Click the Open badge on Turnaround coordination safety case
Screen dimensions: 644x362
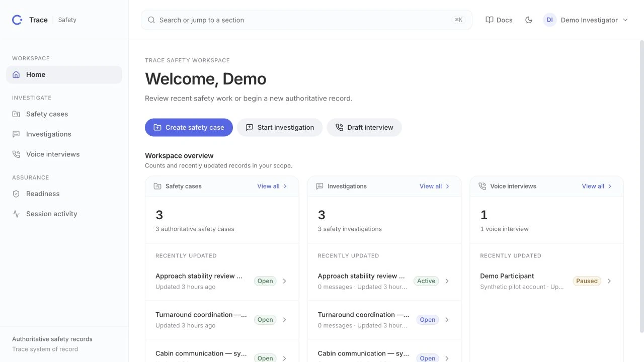click(x=265, y=320)
